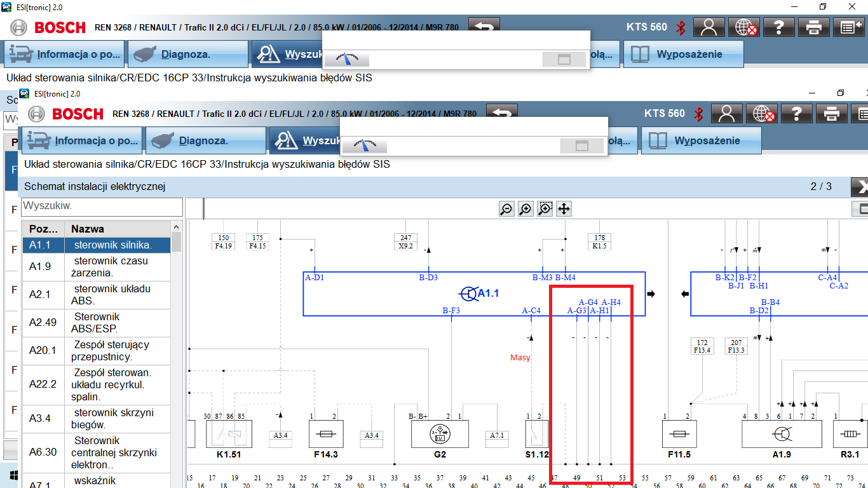Click the gauge icon in the front window popup
The width and height of the screenshot is (868, 488).
pyautogui.click(x=365, y=146)
